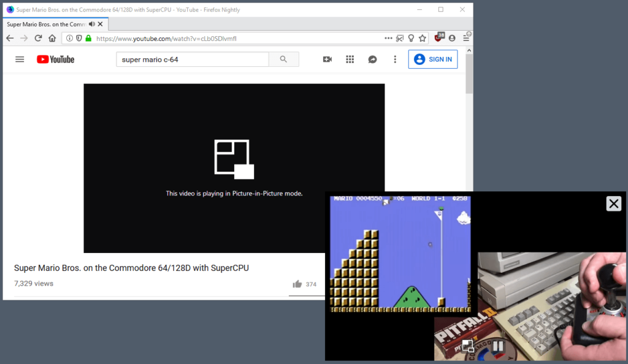Bookmark this page with the star icon
Image resolution: width=628 pixels, height=364 pixels.
(423, 38)
